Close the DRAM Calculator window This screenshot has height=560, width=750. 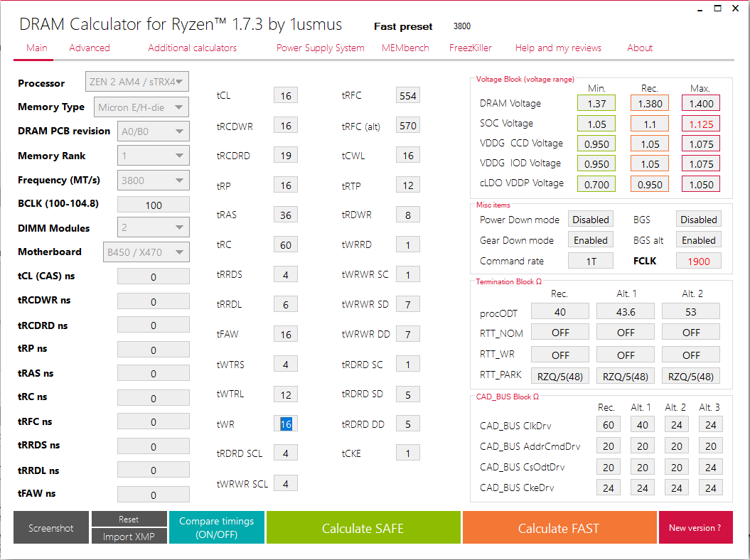tap(736, 9)
